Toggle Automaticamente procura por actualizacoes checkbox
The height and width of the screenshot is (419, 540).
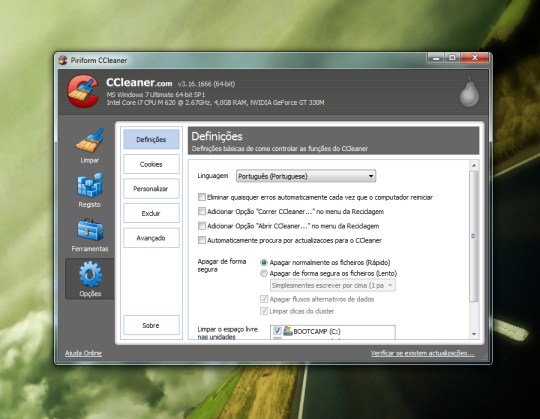click(202, 240)
